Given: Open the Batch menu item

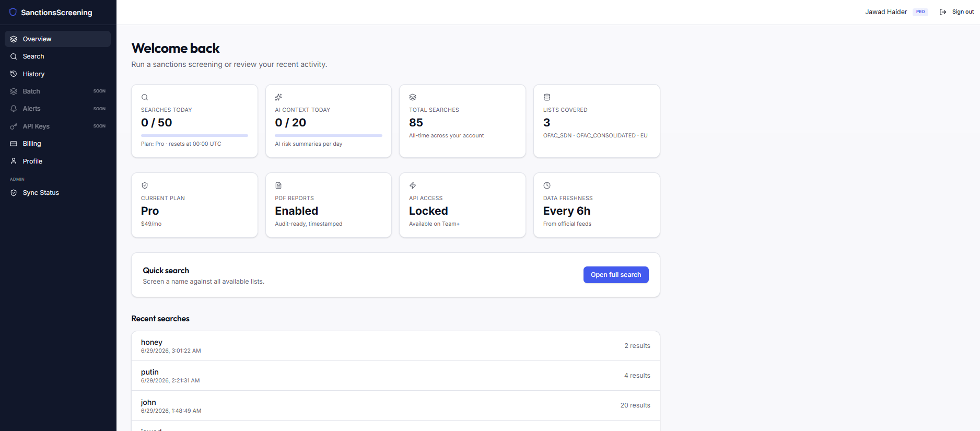Looking at the screenshot, I should pos(57,91).
